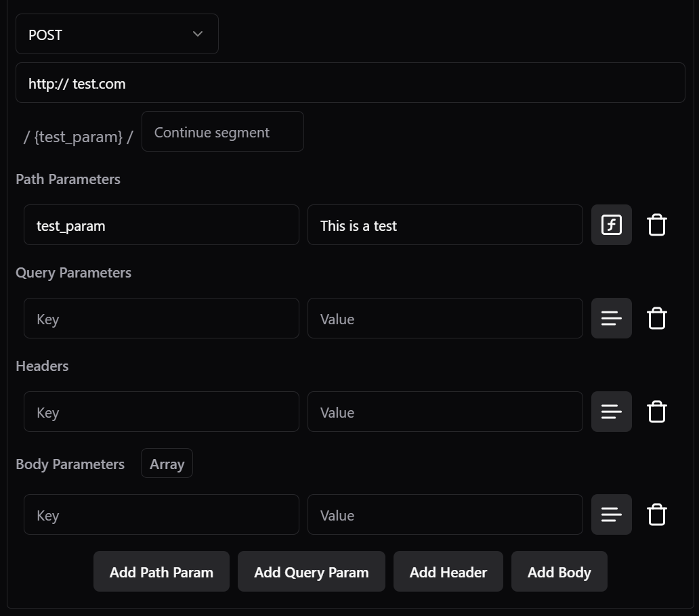Viewport: 699px width, 616px height.
Task: Click text mode icon in Headers row
Action: coord(611,412)
